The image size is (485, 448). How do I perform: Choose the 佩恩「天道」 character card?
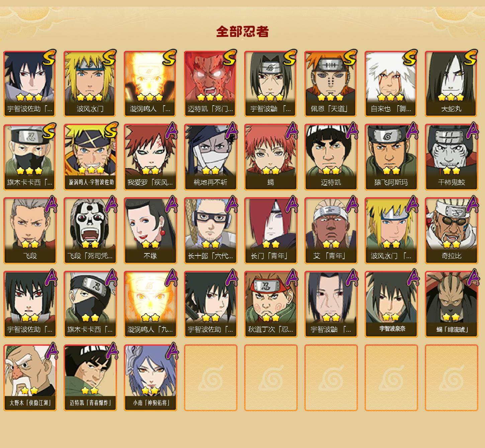point(331,84)
